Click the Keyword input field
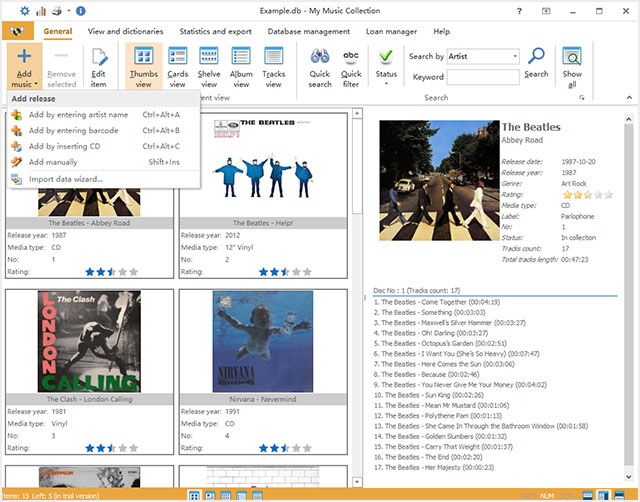The width and height of the screenshot is (640, 502). coord(483,76)
